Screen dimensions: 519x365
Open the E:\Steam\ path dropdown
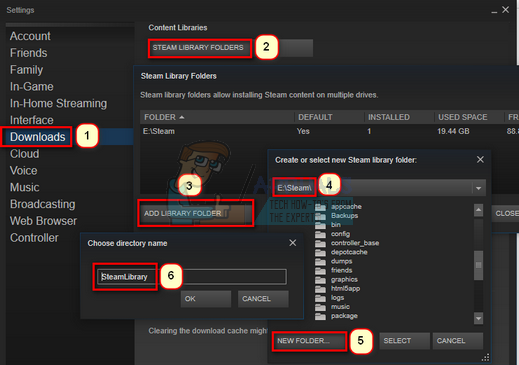click(x=379, y=188)
